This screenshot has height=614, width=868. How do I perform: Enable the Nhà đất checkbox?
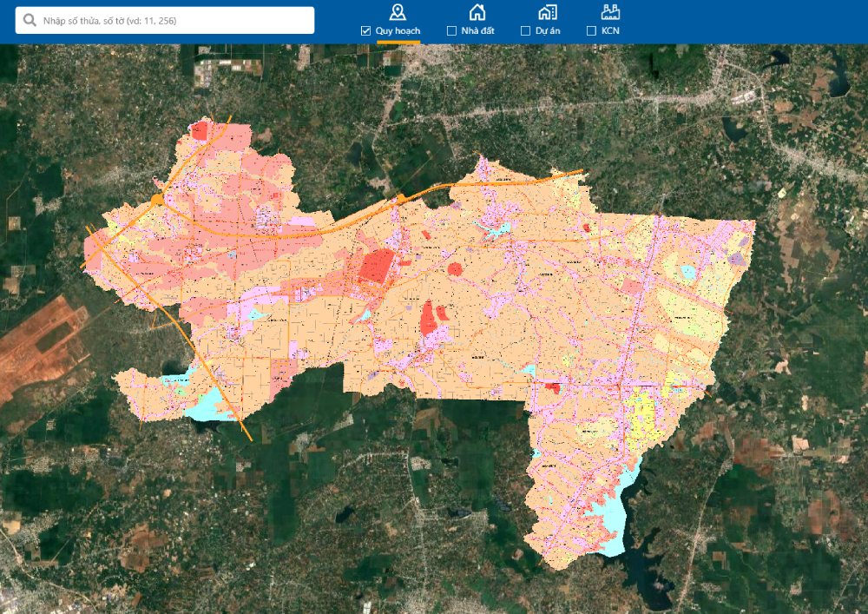click(x=451, y=31)
